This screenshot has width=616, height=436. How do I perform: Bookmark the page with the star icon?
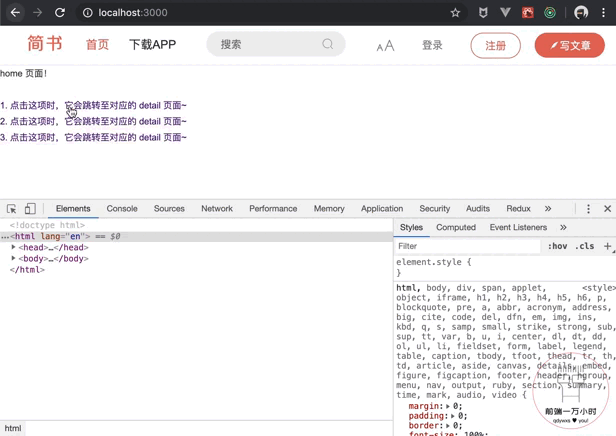(455, 13)
